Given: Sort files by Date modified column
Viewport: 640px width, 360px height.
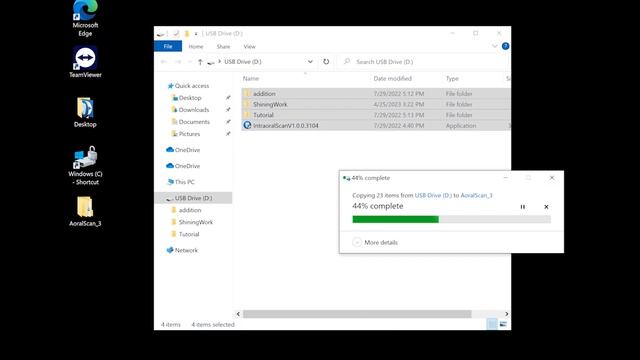Looking at the screenshot, I should tap(392, 78).
